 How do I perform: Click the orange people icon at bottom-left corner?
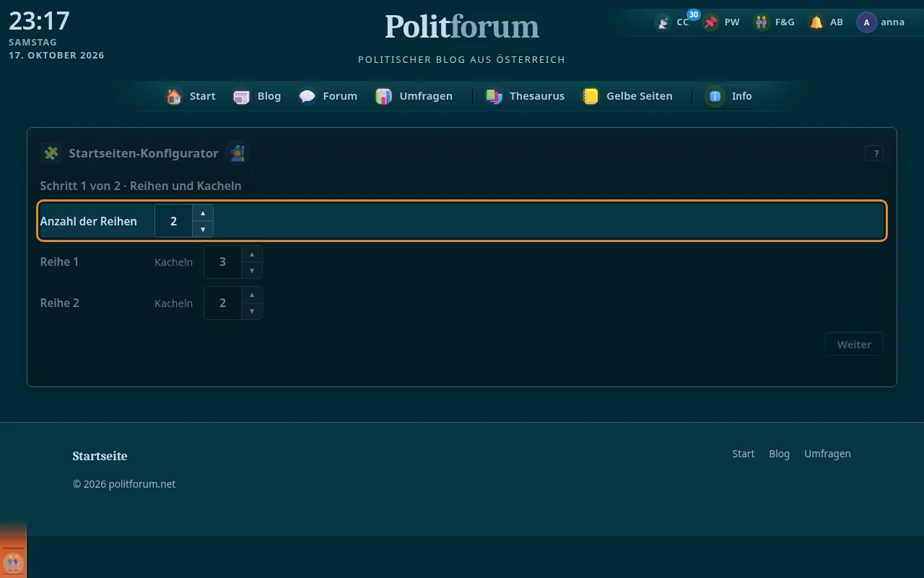coord(13,562)
